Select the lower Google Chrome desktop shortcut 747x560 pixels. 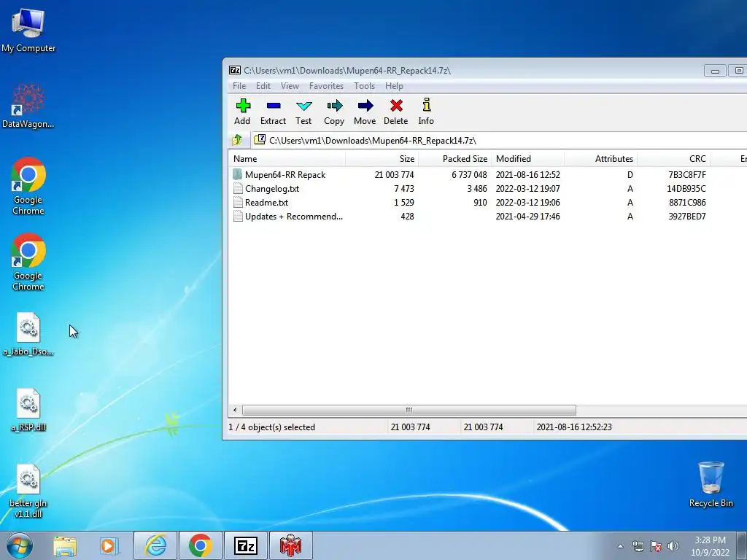point(28,262)
